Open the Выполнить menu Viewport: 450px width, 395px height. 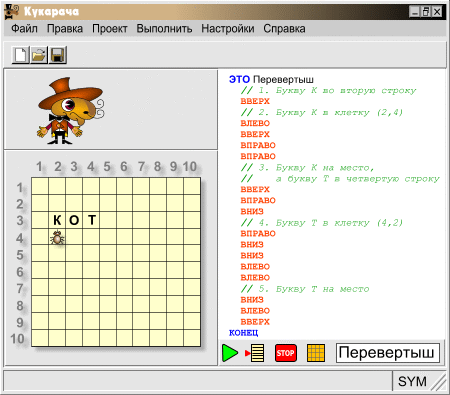[164, 29]
